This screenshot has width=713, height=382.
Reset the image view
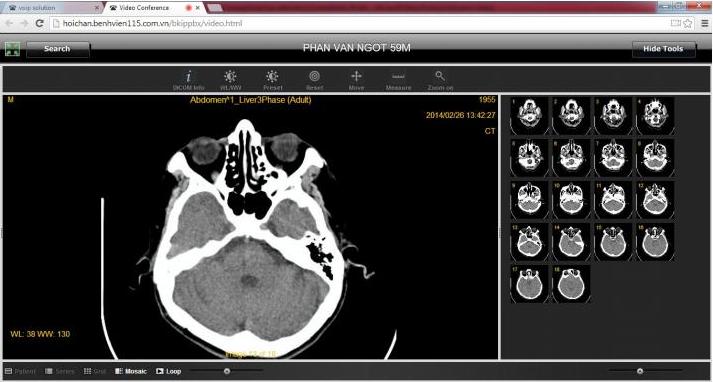[x=315, y=80]
